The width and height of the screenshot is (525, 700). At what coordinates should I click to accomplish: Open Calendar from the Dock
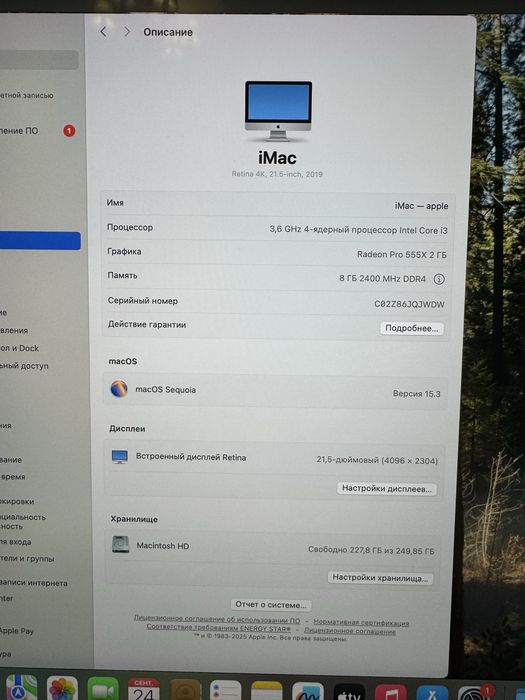144,689
